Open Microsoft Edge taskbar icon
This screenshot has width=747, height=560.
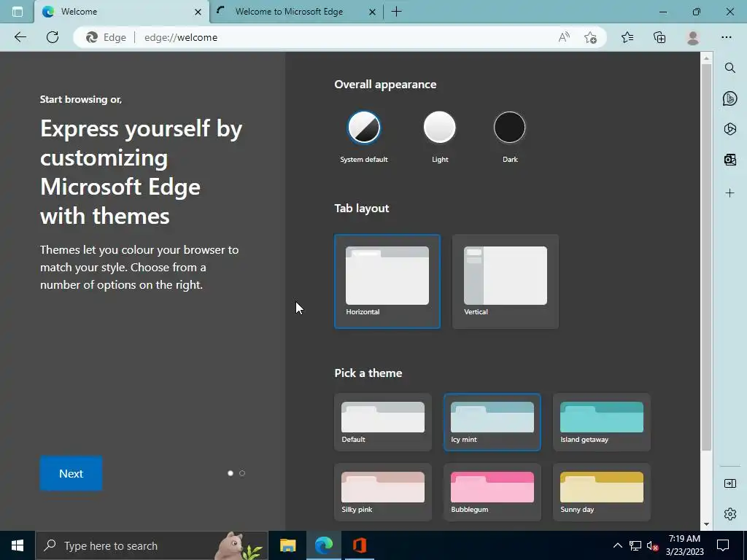(x=324, y=545)
